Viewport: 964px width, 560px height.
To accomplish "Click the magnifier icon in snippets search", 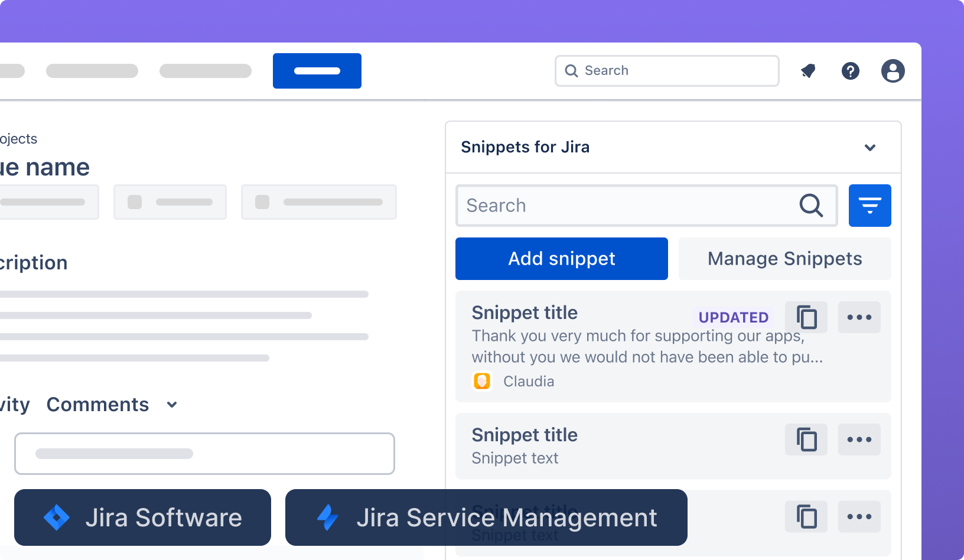I will (x=811, y=206).
